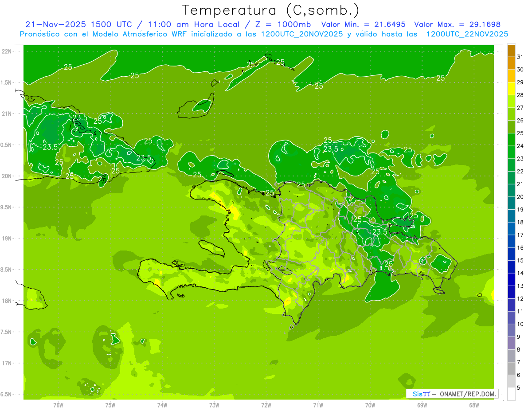
Task: Click the white legend swatch below 5
Action: [x=511, y=394]
